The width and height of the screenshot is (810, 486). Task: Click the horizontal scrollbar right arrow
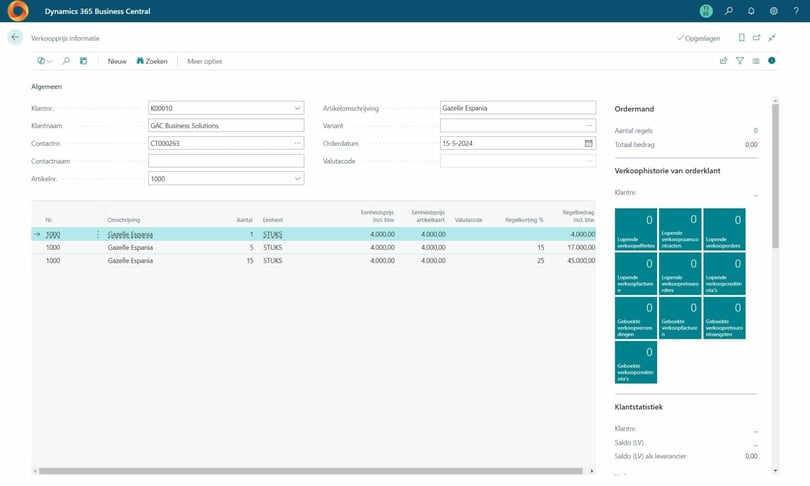pos(592,471)
